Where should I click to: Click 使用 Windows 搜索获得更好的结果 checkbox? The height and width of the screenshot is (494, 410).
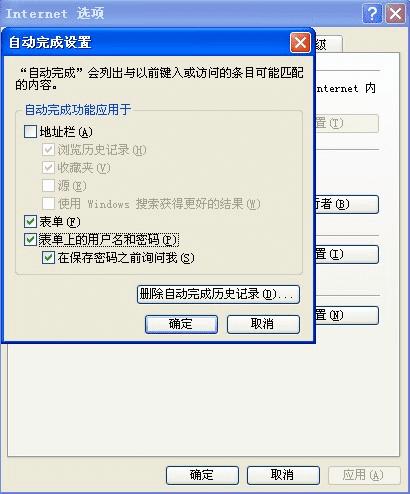[x=48, y=203]
